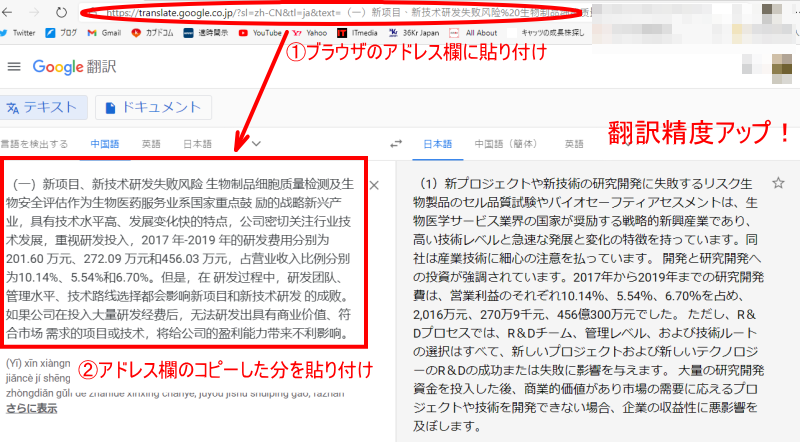Choose 中国語 as source language
The height and width of the screenshot is (442, 800).
(105, 144)
